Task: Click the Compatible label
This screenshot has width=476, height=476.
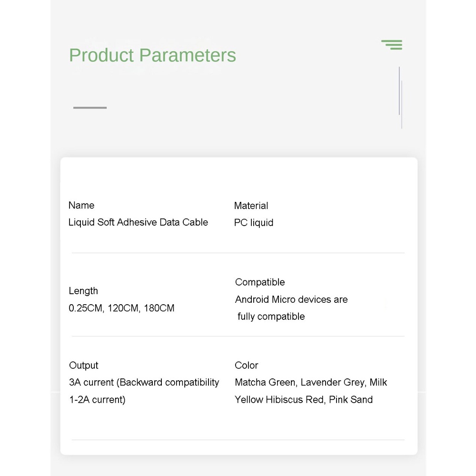Action: point(260,282)
